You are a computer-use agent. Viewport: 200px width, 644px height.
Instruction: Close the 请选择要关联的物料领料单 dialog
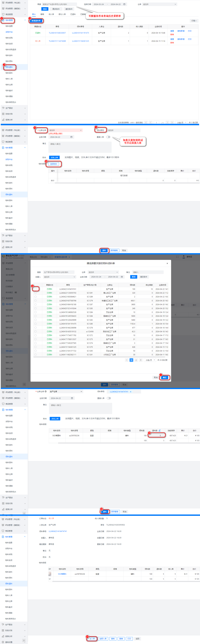167,263
